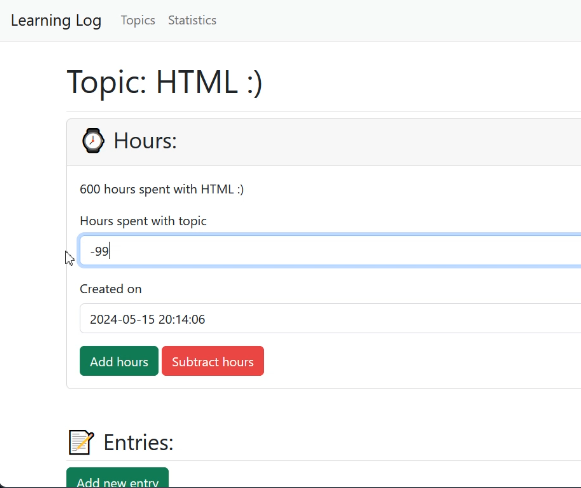Click the 'Hours spent with topic' label
Viewport: 581px width, 488px height.
tap(143, 221)
